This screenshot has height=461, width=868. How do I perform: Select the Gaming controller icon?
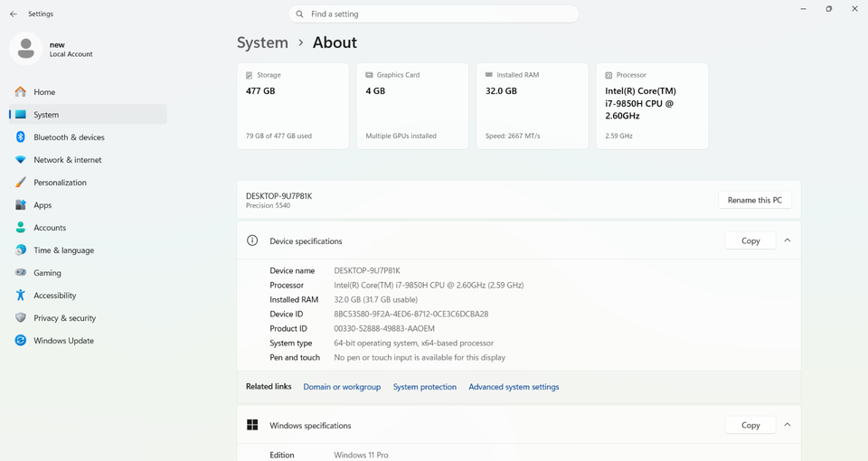pos(20,273)
